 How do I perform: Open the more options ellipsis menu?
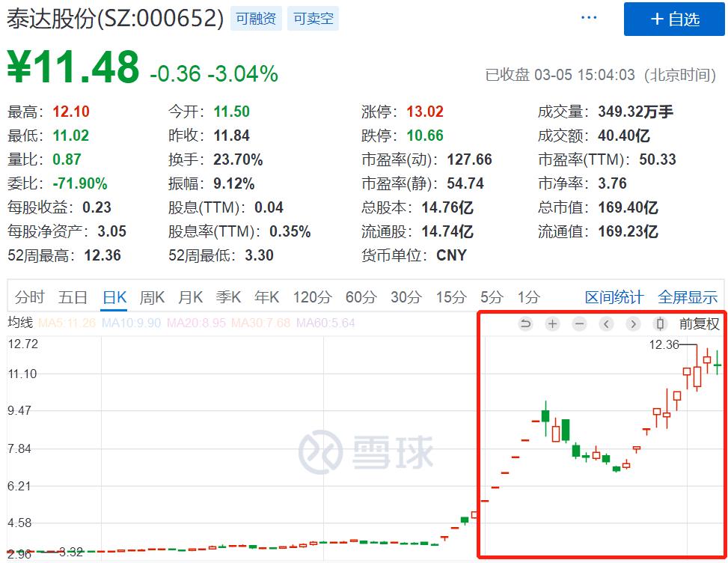tap(588, 16)
